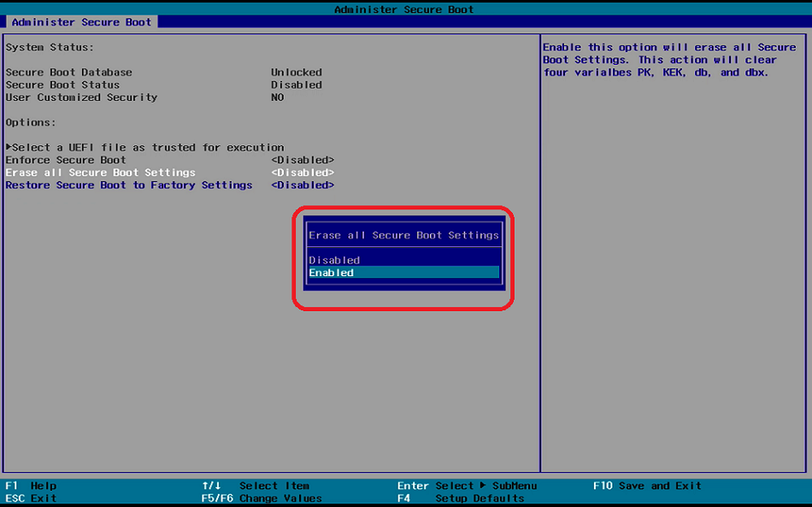Open Erase all Secure Boot Settings value

point(303,173)
